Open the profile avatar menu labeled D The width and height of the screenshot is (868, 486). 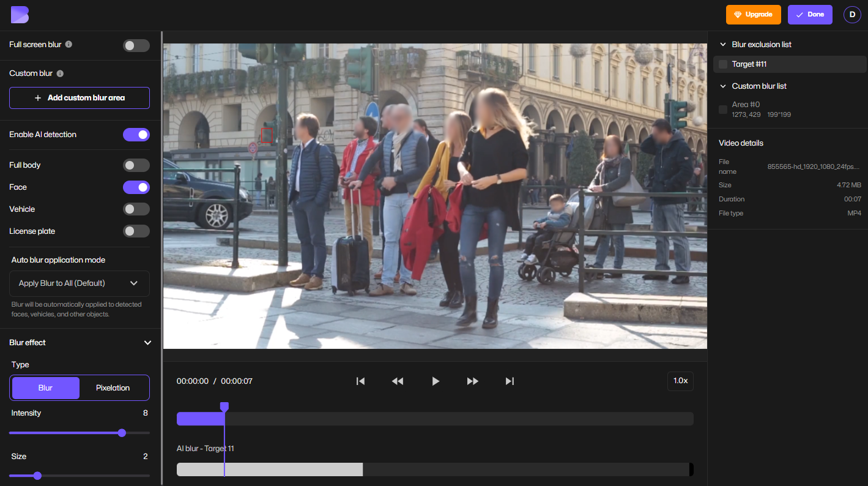[x=852, y=14]
